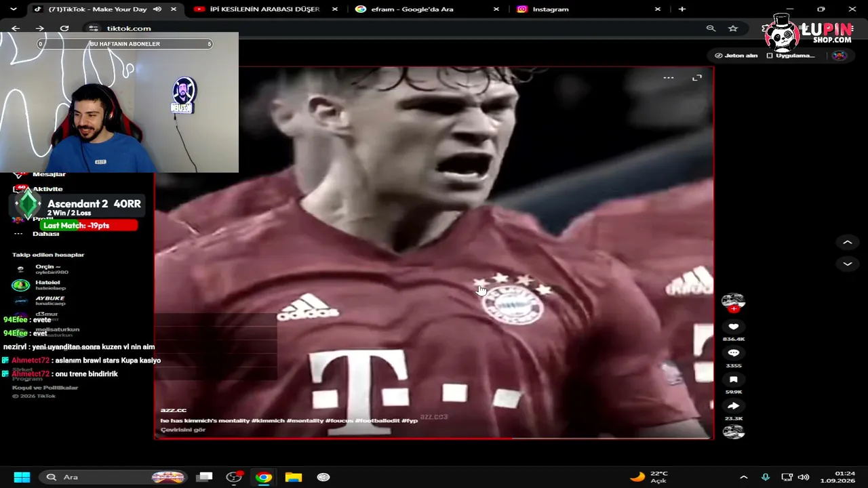Open the Aktivite sidebar item

47,189
